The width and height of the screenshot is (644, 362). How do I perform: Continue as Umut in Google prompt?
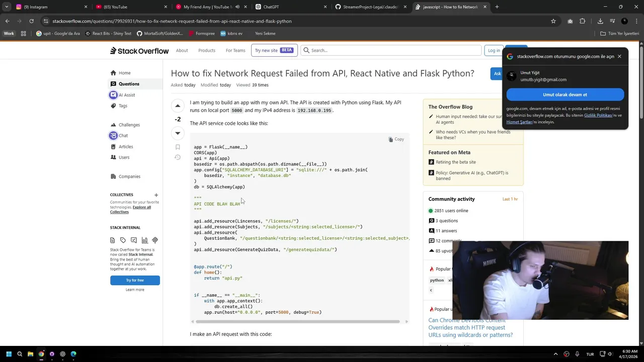tap(565, 95)
